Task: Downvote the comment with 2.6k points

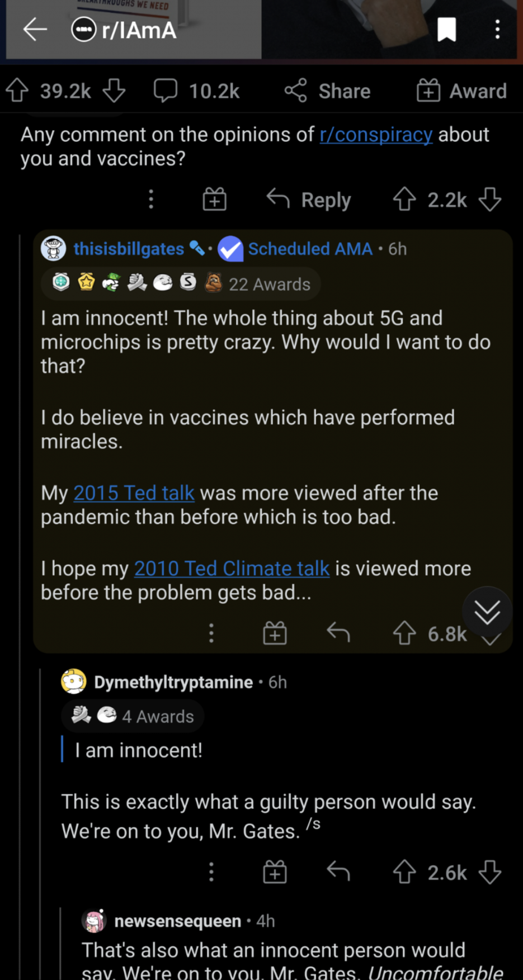Action: 490,872
